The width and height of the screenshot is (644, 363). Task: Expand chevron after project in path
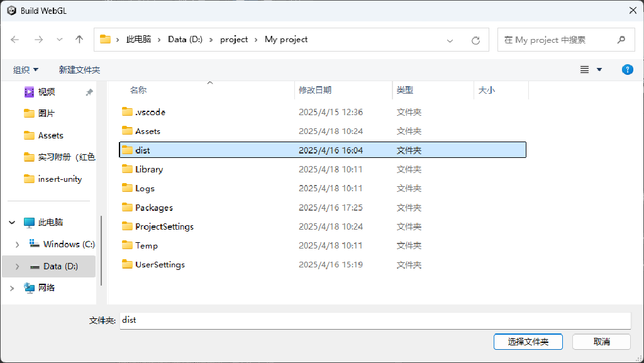click(256, 40)
